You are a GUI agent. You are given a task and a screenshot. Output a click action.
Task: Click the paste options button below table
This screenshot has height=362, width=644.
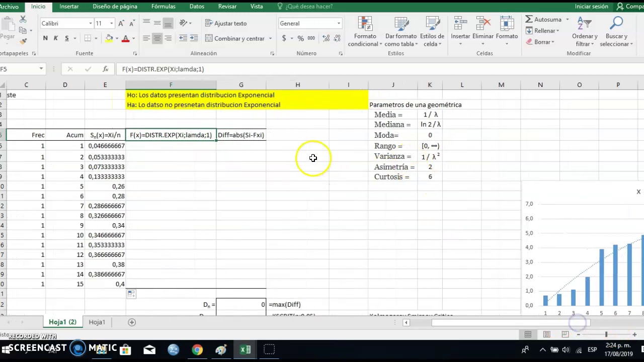(x=131, y=294)
